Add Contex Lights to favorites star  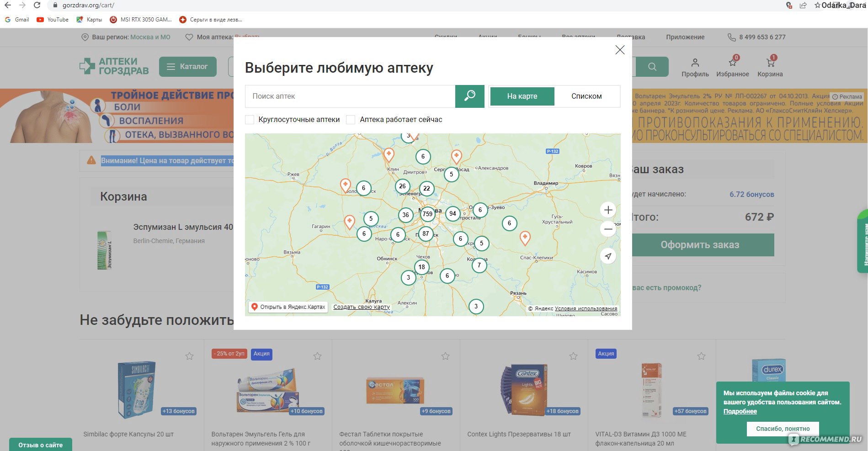[x=573, y=356]
